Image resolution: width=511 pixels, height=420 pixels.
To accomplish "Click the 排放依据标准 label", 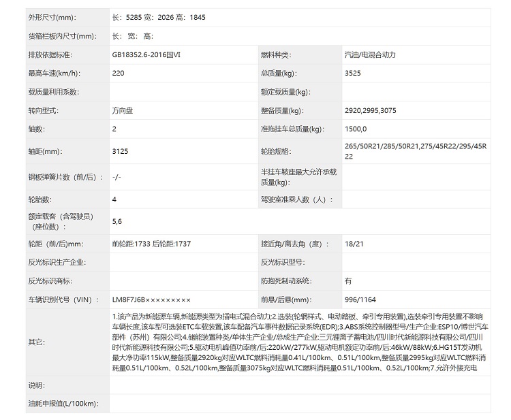I will coord(50,54).
